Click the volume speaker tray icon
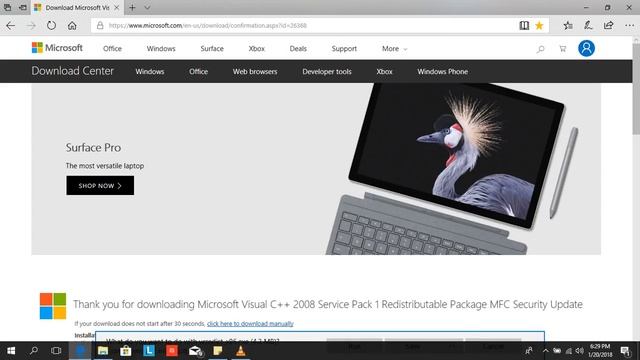The image size is (640, 360). tap(580, 351)
